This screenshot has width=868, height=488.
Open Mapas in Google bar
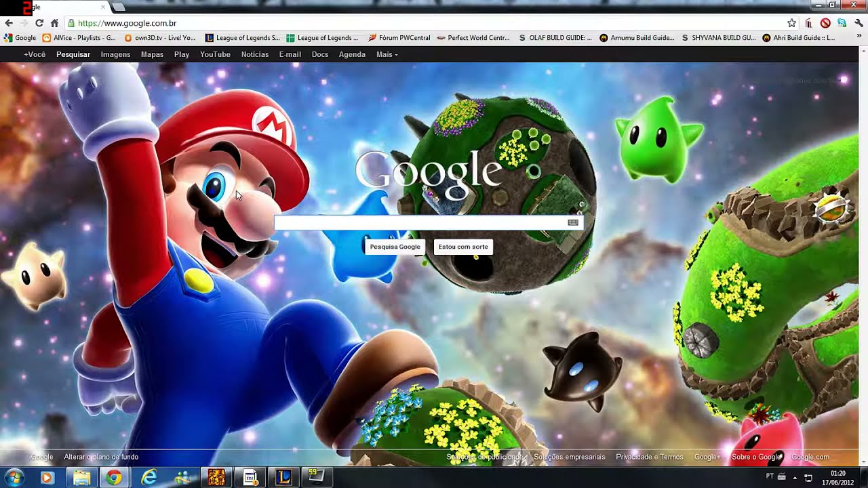(152, 54)
